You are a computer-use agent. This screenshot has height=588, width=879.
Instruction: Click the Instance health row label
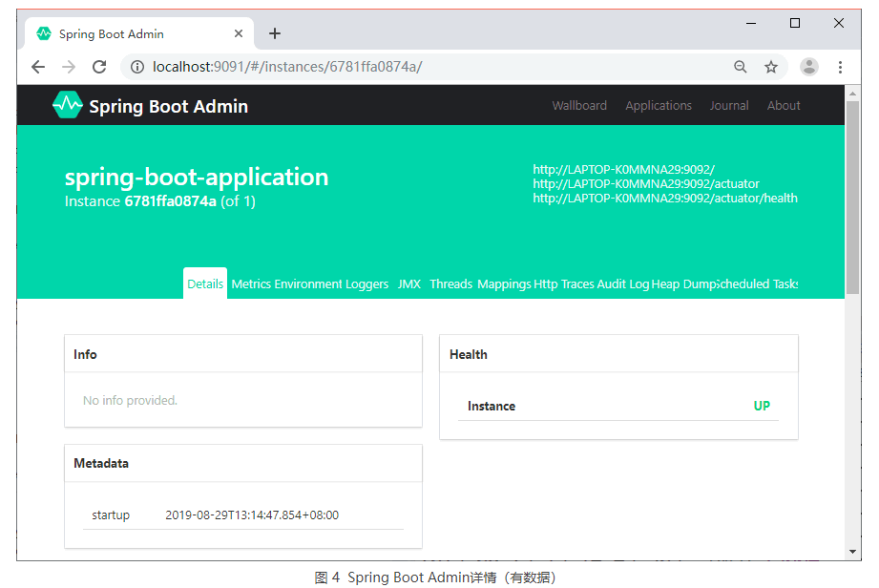pyautogui.click(x=492, y=406)
